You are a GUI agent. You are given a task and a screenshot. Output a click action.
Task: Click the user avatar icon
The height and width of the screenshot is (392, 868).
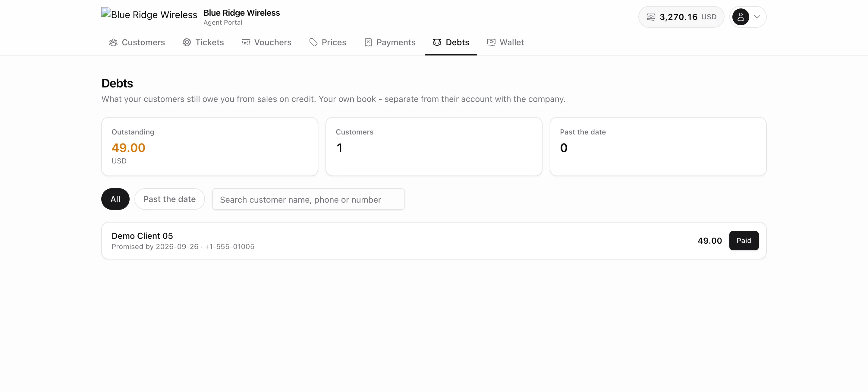pyautogui.click(x=740, y=17)
